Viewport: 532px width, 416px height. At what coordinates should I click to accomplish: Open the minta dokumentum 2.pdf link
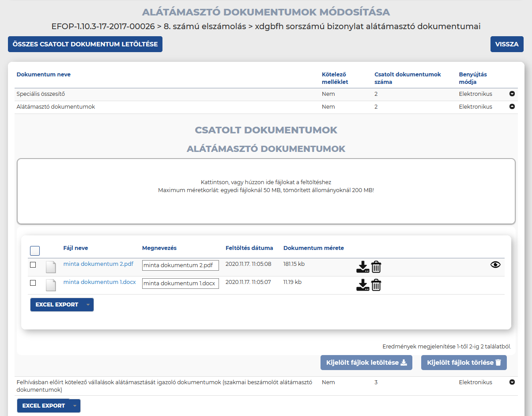click(x=98, y=264)
